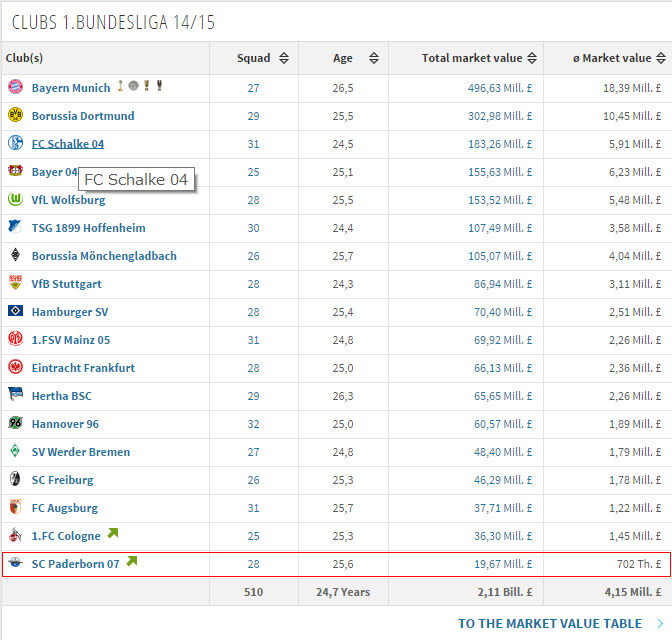Sort table by Squad column arrows
Viewport: 672px width, 640px height.
coord(284,59)
